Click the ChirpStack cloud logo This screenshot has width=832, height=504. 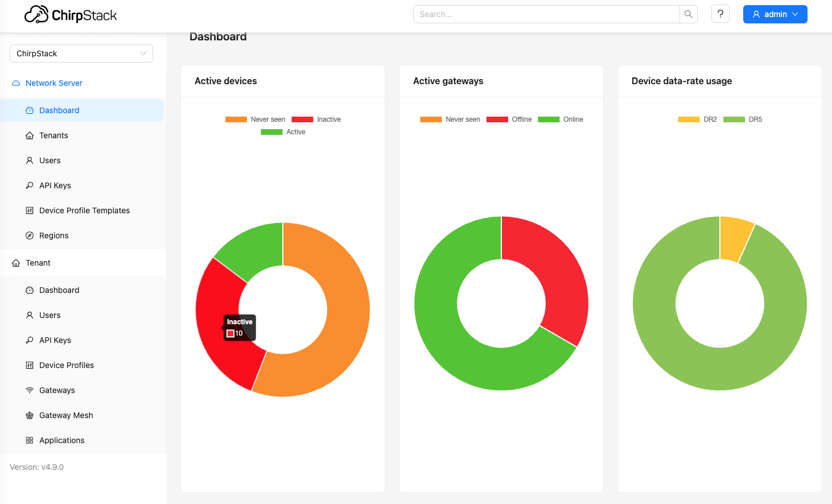coord(36,15)
